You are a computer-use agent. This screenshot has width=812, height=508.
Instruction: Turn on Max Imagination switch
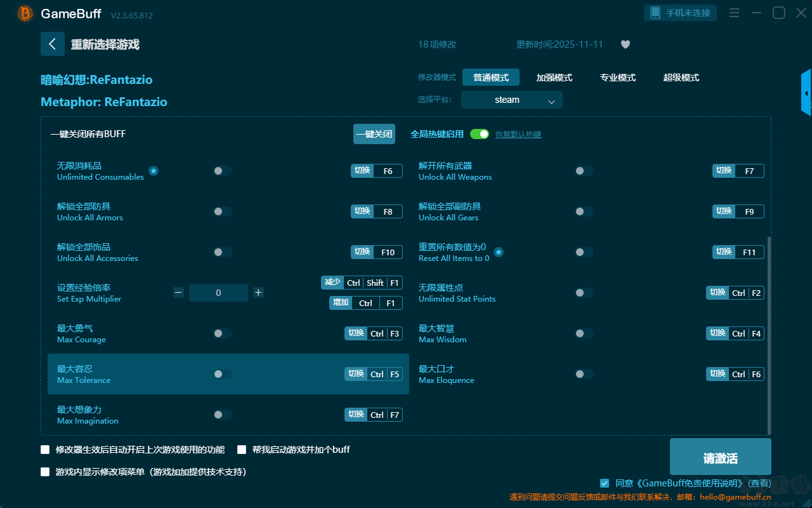pos(223,415)
